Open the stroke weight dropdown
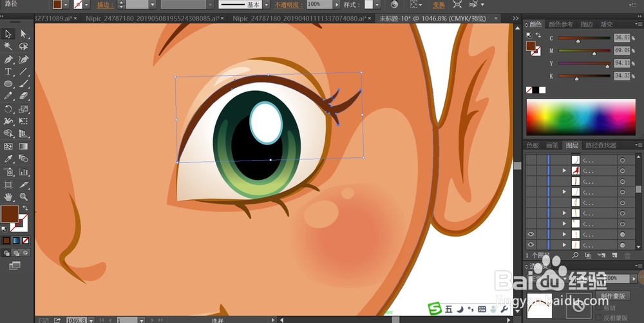Viewport: 644px width, 323px height. tap(153, 5)
